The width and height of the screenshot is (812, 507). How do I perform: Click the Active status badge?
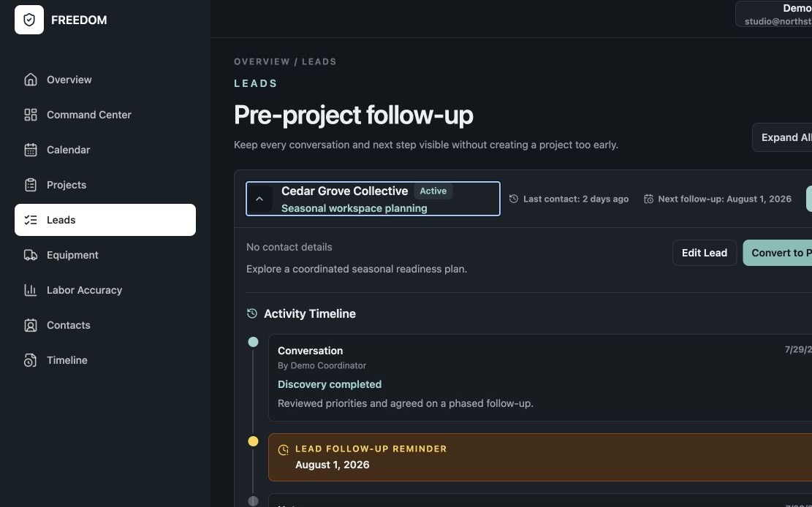[433, 191]
